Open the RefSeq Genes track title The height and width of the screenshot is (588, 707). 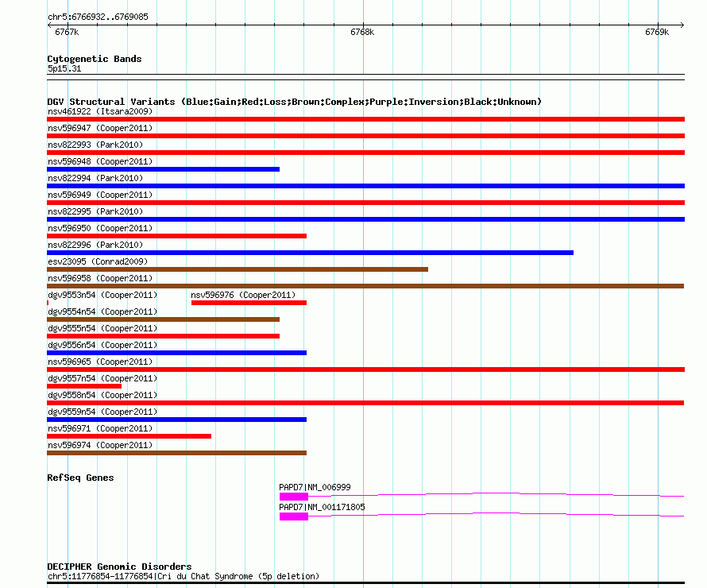[x=80, y=478]
